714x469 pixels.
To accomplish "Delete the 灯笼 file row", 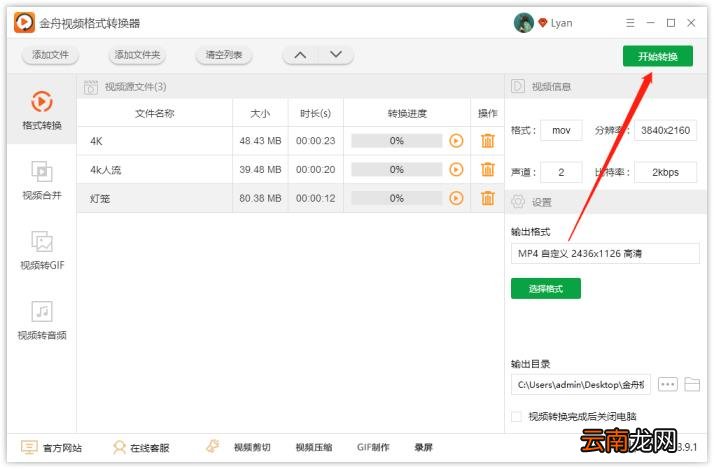I will pos(488,198).
